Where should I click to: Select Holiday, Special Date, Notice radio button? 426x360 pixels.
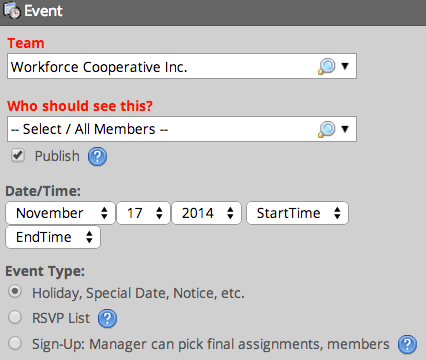15,291
